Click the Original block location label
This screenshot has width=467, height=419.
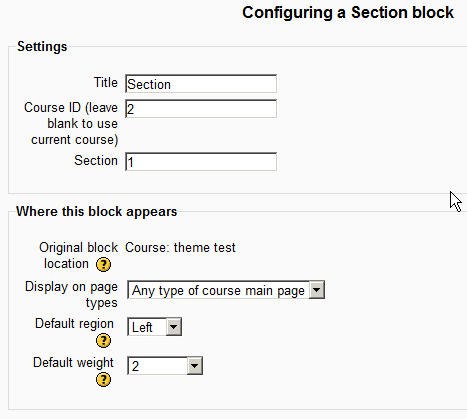coord(78,255)
